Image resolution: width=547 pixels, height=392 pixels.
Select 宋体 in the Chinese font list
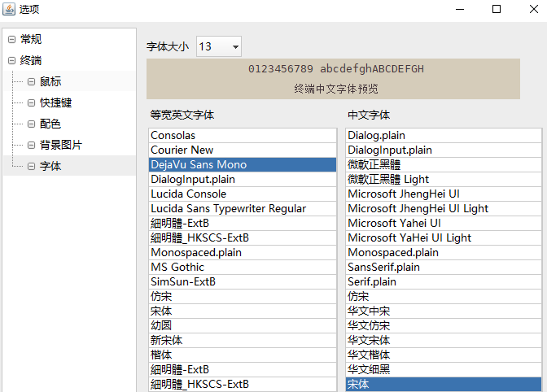[444, 384]
